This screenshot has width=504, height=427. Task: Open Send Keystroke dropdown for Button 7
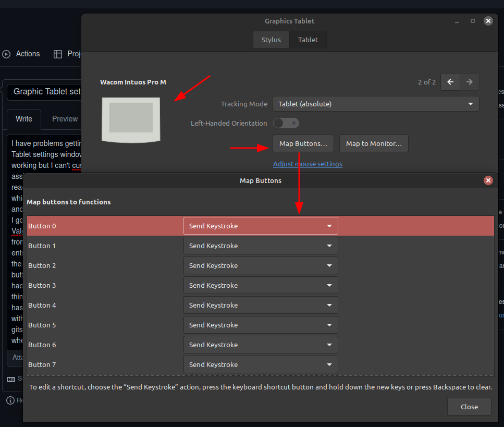point(260,364)
